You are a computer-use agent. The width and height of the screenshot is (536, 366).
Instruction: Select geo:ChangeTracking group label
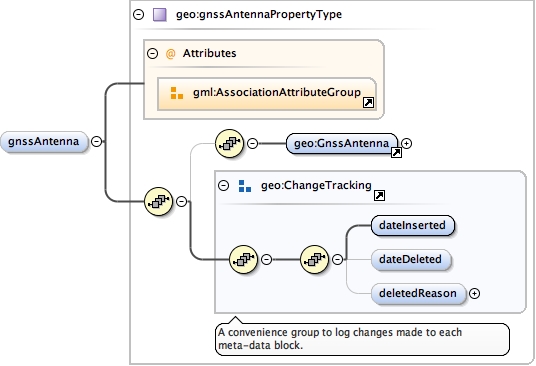pos(316,186)
